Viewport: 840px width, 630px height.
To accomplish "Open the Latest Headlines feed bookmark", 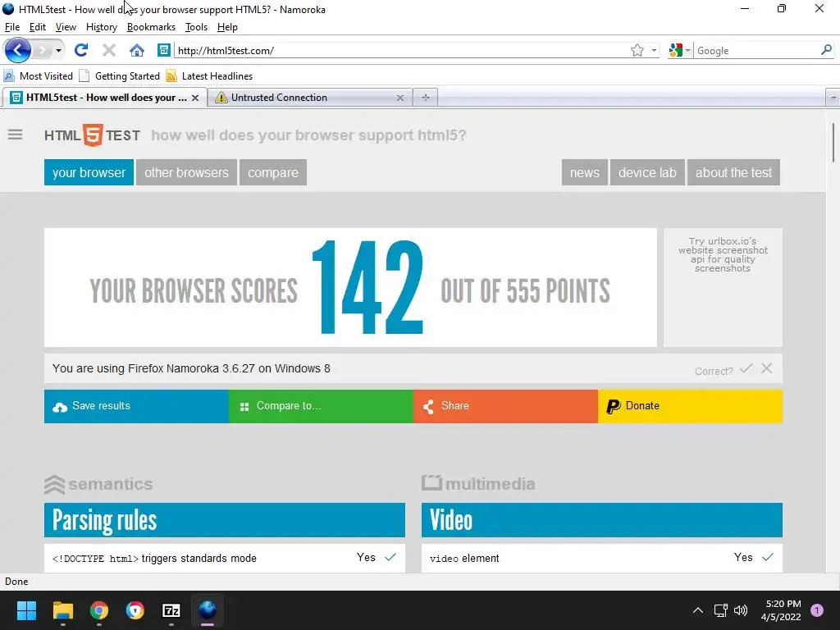I will tap(209, 76).
